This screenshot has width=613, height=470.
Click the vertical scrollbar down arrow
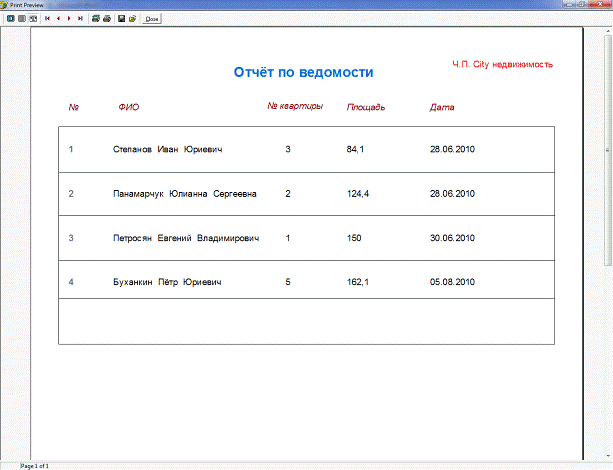[x=607, y=456]
